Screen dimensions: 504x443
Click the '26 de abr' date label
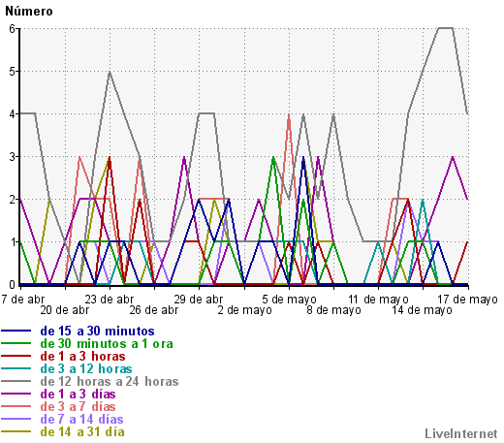click(154, 310)
